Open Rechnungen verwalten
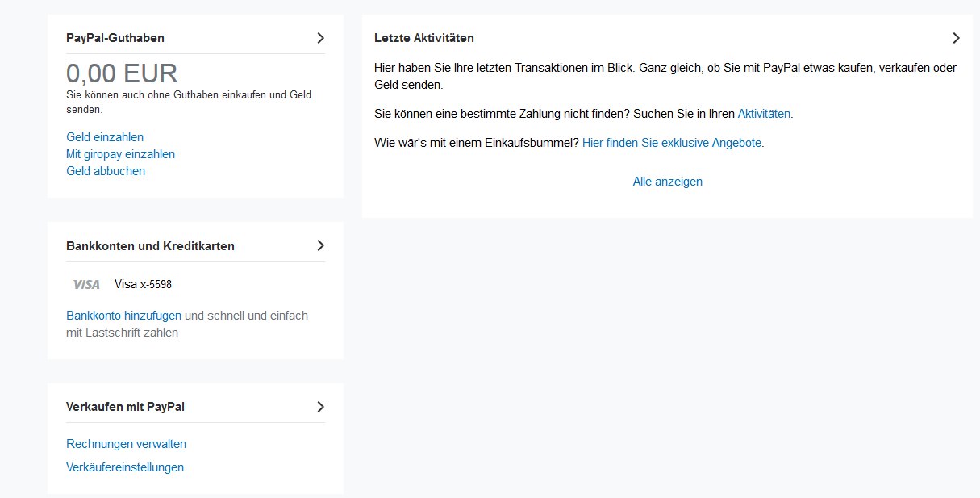Screen dimensions: 980x498 126,444
